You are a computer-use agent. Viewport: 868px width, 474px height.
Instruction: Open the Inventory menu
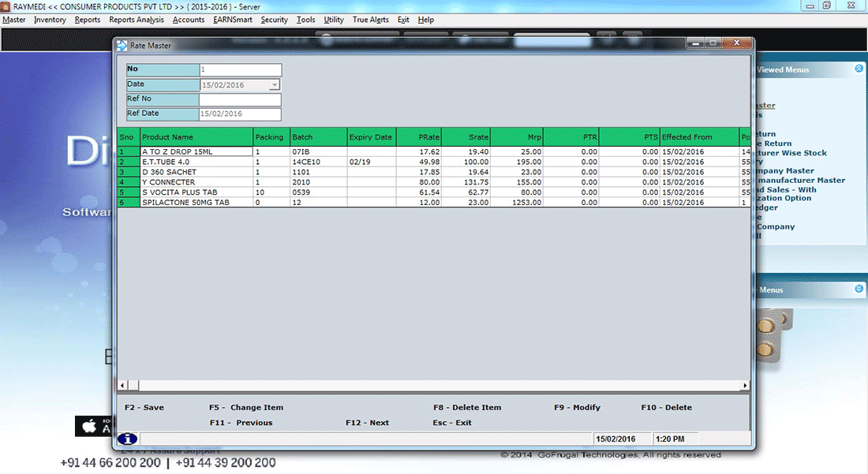[x=50, y=20]
